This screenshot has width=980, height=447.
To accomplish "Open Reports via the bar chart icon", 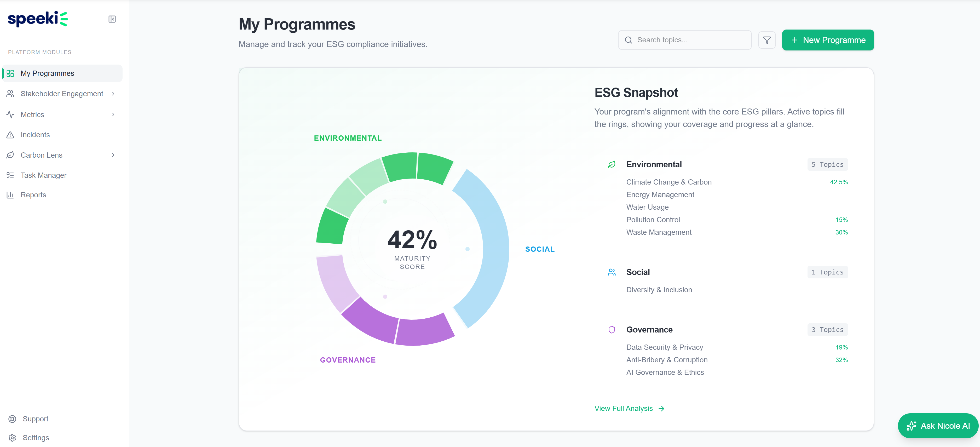I will (10, 194).
